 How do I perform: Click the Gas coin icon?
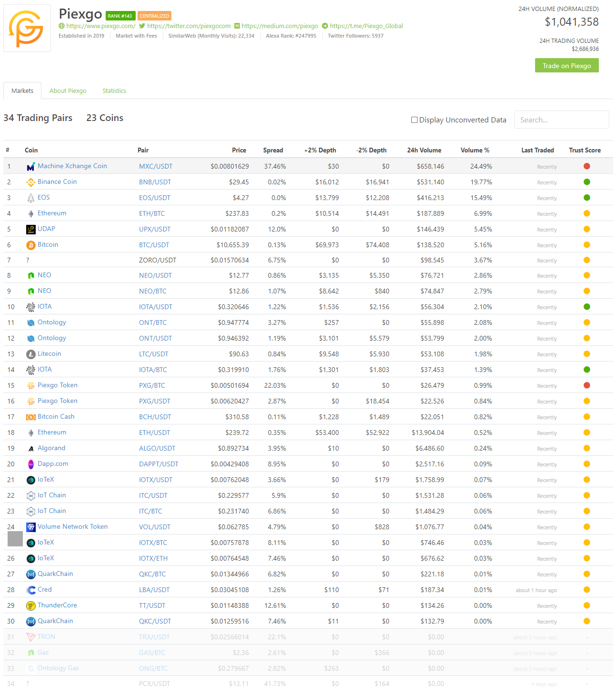(x=31, y=653)
